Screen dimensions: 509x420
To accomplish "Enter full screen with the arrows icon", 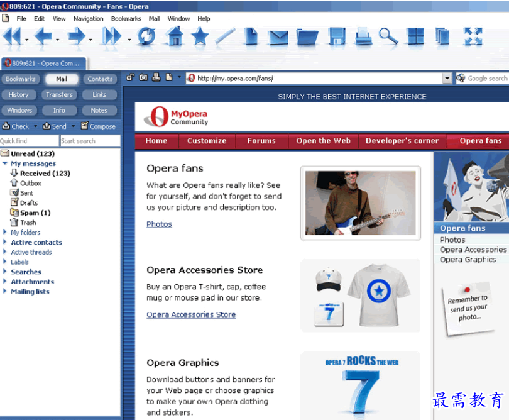I will [473, 36].
